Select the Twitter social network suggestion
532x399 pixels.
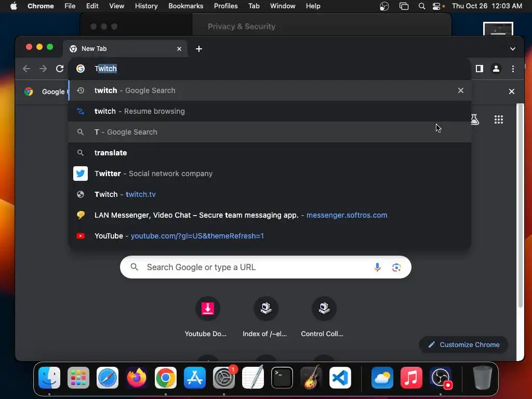[270, 174]
